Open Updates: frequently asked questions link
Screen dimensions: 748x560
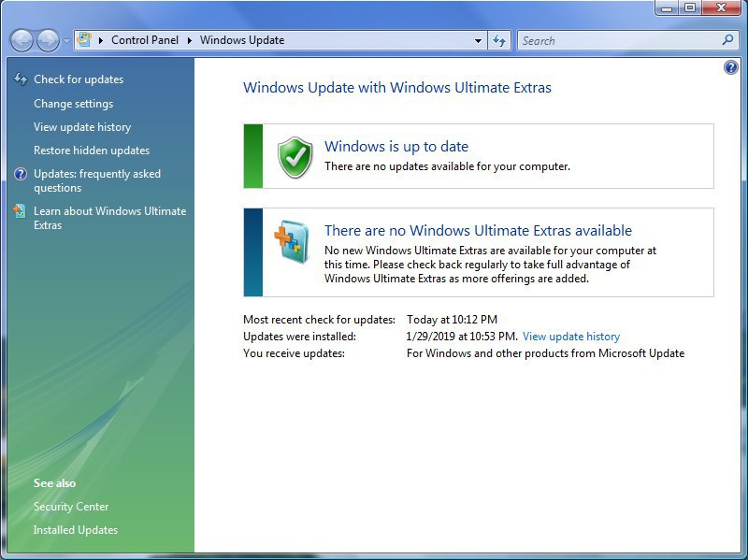97,180
